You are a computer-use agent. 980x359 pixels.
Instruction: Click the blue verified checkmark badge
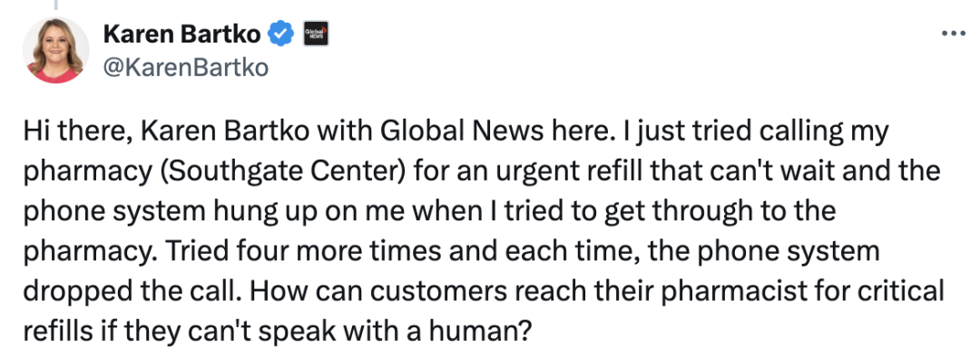coord(281,34)
